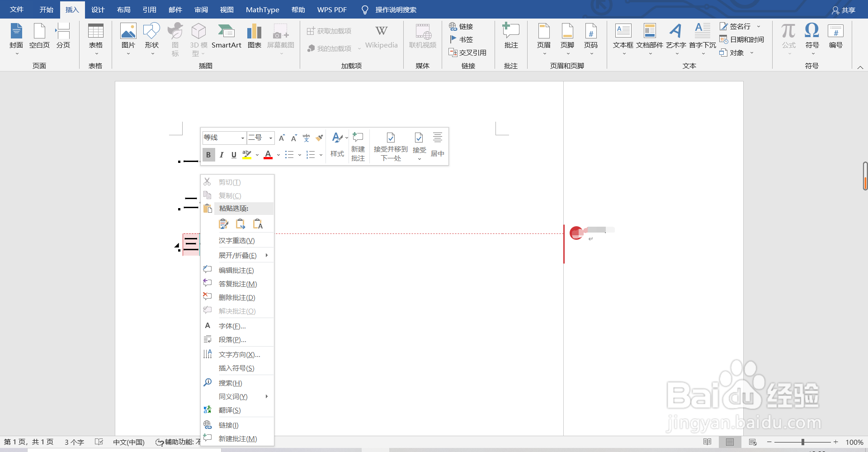Insert a SmartArt graphic
This screenshot has height=452, width=868.
pyautogui.click(x=226, y=36)
